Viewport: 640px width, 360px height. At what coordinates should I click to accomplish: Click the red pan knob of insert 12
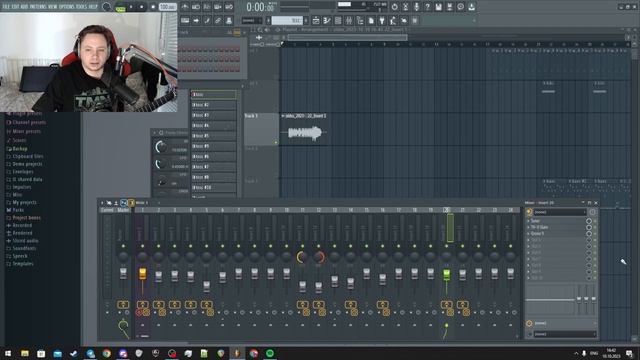click(319, 257)
